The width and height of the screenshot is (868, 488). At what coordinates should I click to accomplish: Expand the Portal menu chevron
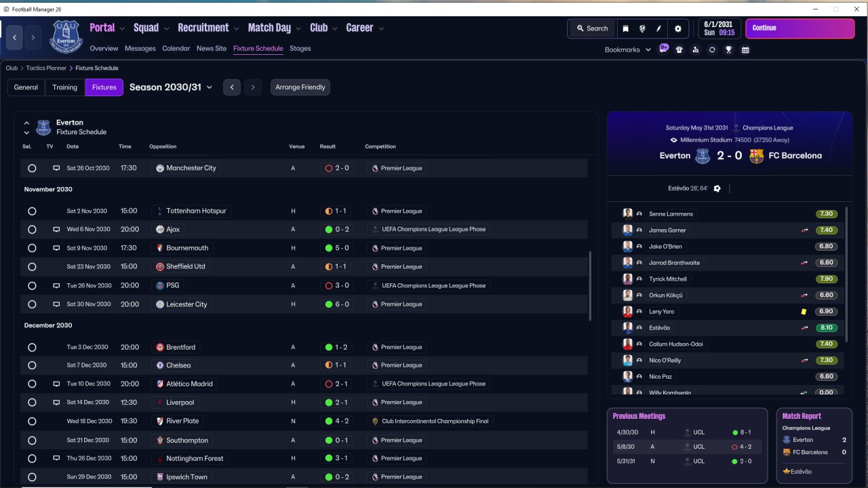(122, 28)
